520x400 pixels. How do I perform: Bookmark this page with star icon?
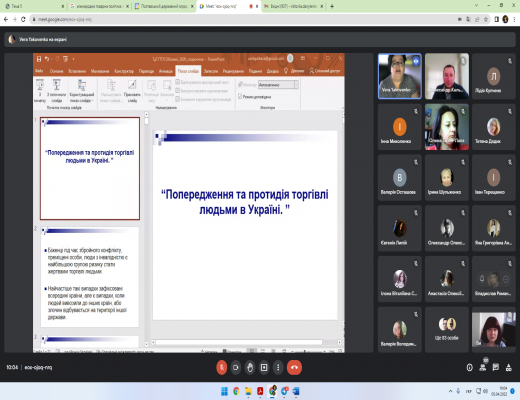coord(486,19)
